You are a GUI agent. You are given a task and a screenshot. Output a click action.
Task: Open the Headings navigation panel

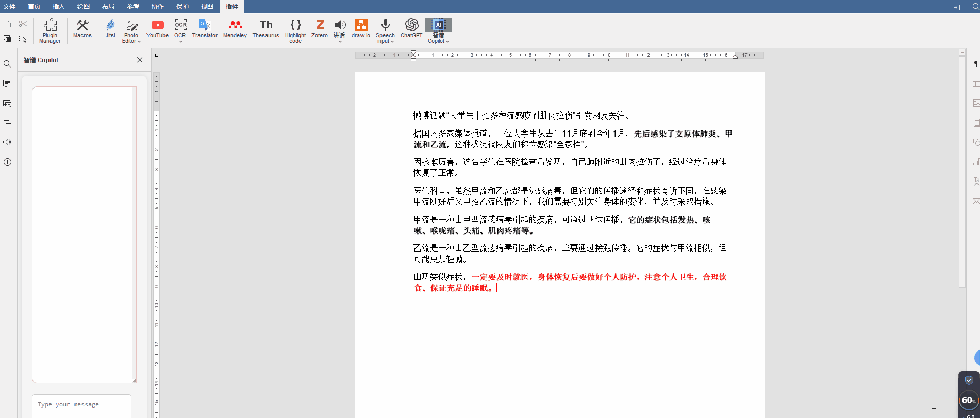7,123
